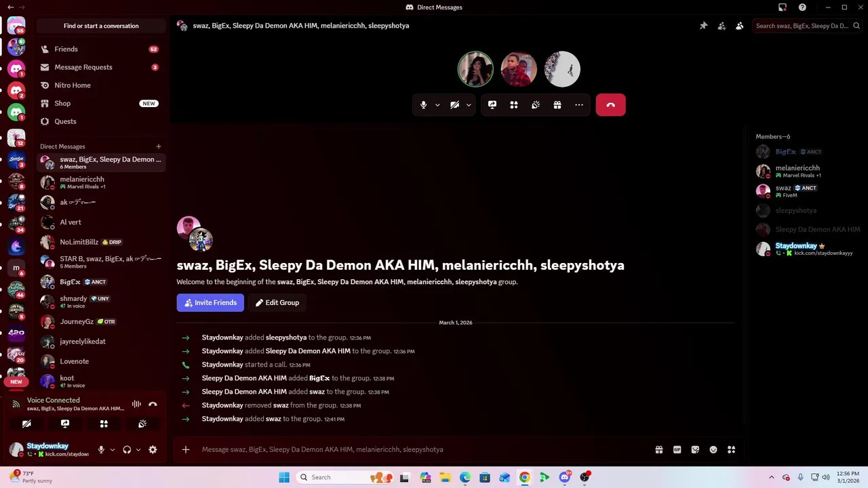This screenshot has height=488, width=868.
Task: Click Find or start a conversation
Action: [x=101, y=26]
